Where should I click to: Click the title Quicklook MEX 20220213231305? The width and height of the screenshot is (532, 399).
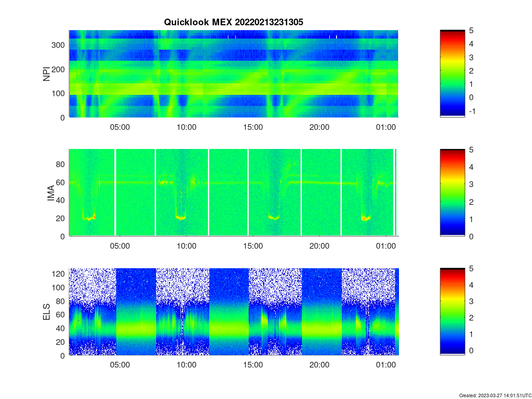click(234, 22)
